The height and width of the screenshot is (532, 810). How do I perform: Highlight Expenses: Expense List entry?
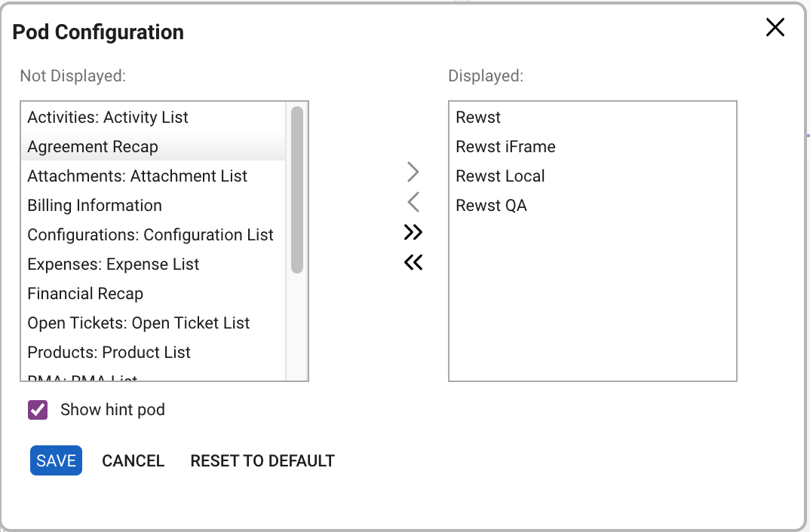(113, 264)
